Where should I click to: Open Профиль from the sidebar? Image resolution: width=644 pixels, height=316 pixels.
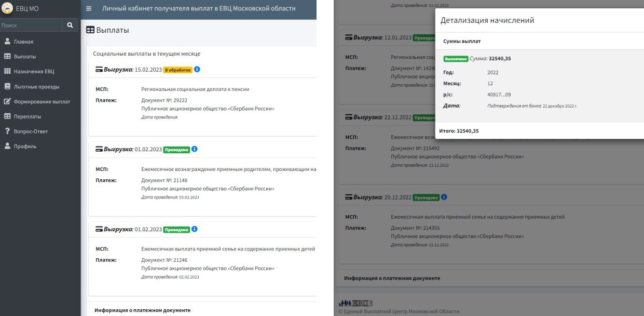(x=25, y=147)
